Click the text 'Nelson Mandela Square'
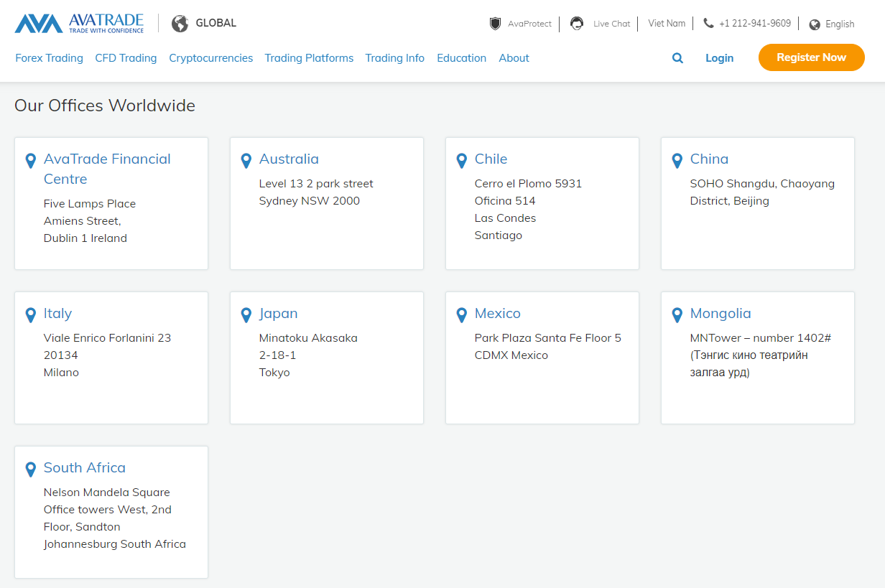 [x=107, y=493]
